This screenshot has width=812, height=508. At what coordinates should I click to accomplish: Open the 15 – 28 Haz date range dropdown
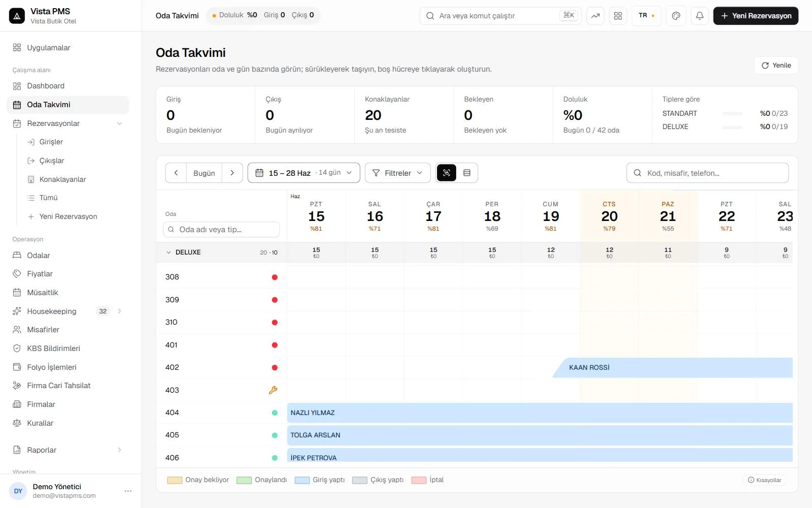[303, 173]
